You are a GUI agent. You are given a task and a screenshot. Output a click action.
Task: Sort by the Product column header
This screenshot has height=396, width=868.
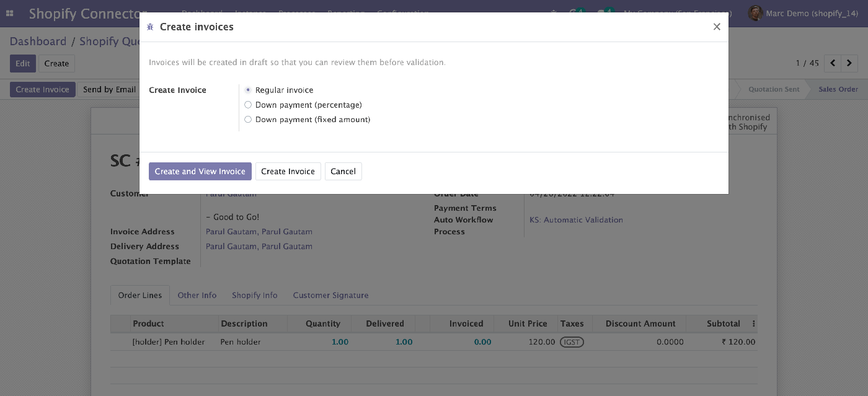pos(175,323)
